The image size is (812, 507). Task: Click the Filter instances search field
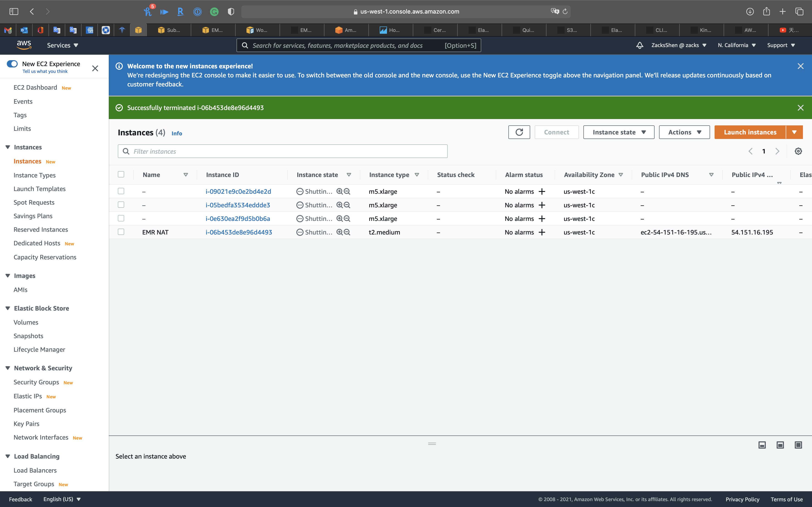(x=283, y=151)
